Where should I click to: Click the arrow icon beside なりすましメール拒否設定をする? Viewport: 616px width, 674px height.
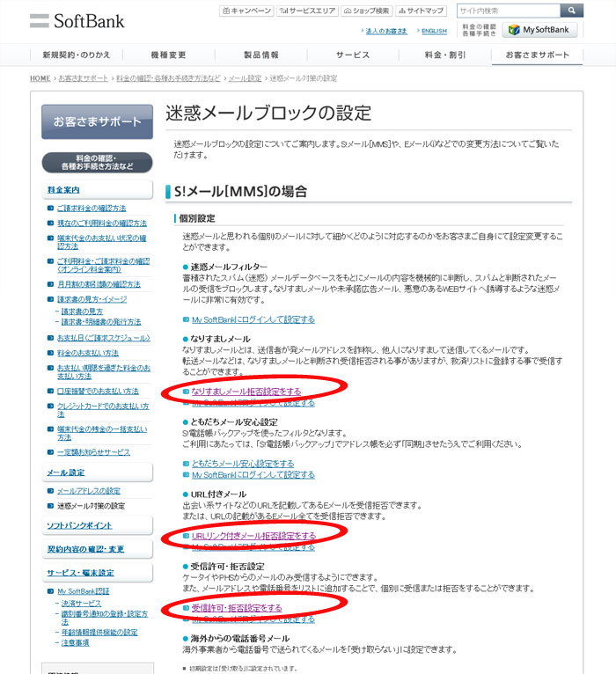point(186,392)
